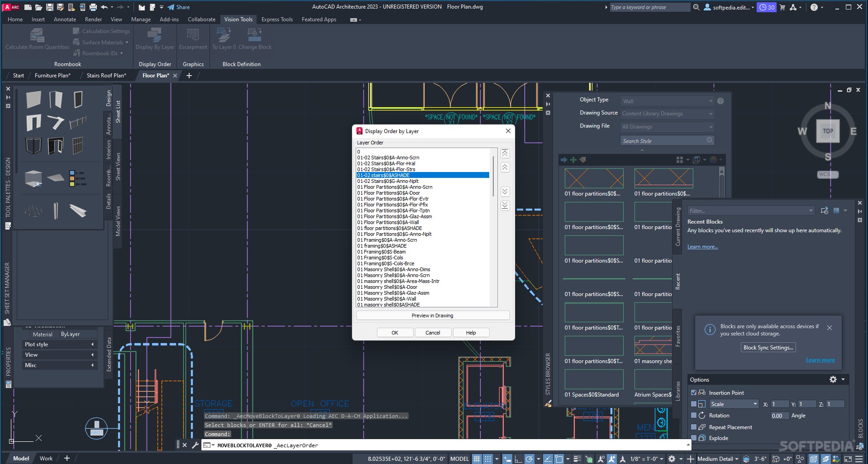Click the TOP face of the ViewCube

[828, 131]
